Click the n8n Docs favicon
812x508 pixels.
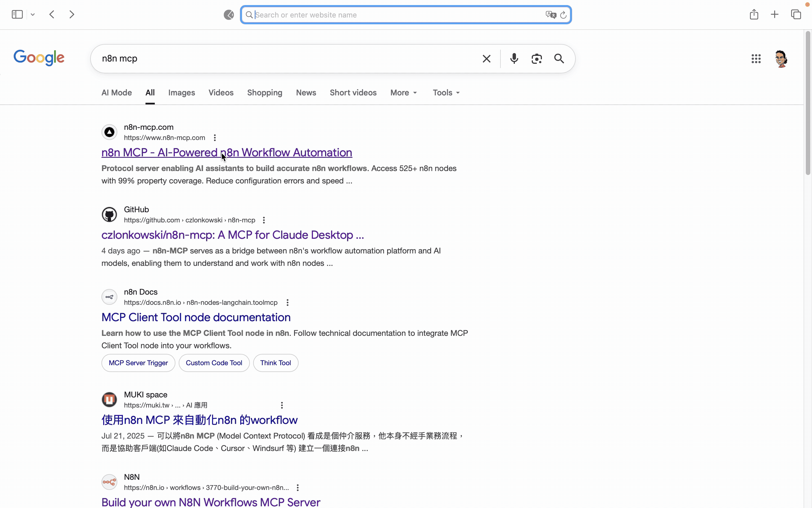pyautogui.click(x=109, y=297)
